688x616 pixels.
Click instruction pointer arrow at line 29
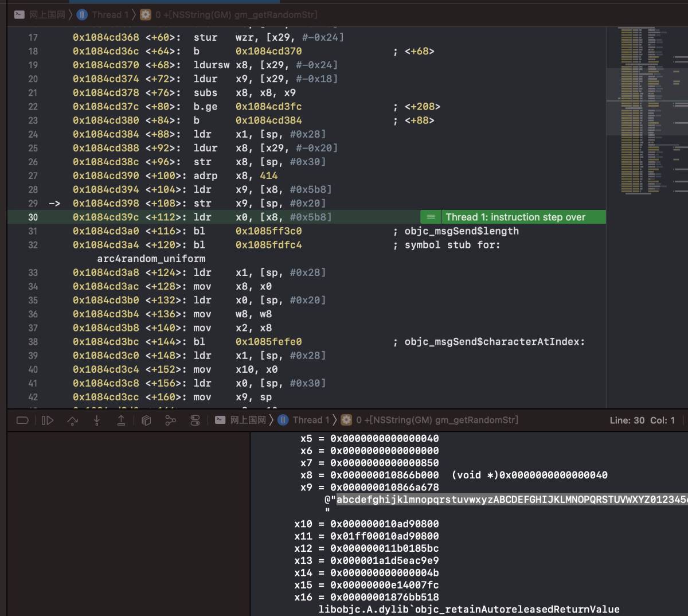pyautogui.click(x=54, y=204)
